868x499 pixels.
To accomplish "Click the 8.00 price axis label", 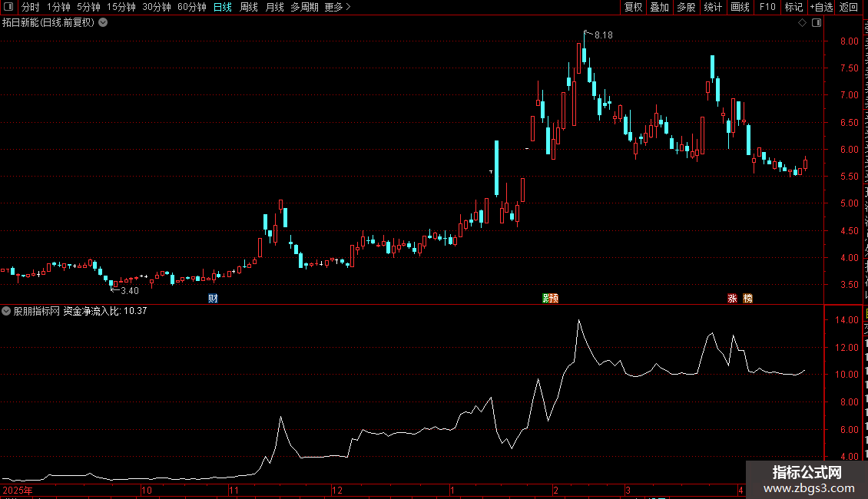I will (x=849, y=41).
